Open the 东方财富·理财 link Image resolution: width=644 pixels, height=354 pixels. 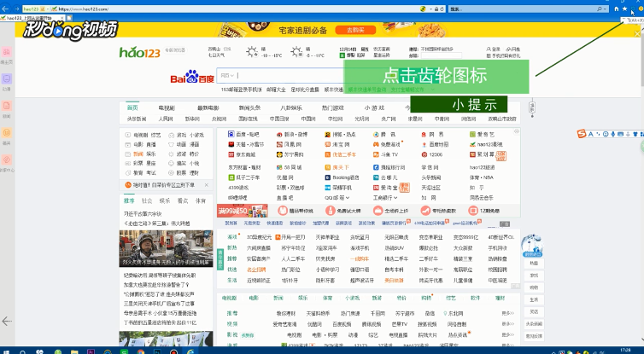(x=245, y=167)
